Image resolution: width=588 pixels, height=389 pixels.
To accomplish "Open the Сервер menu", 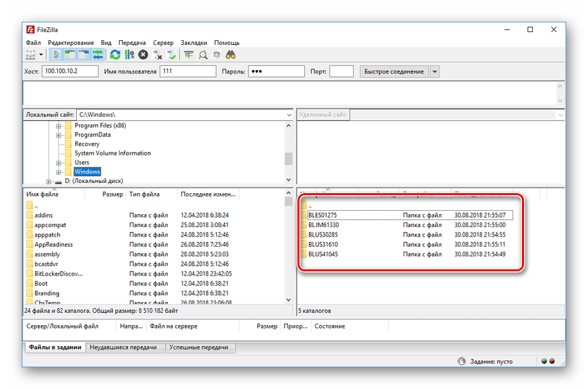I will click(163, 42).
